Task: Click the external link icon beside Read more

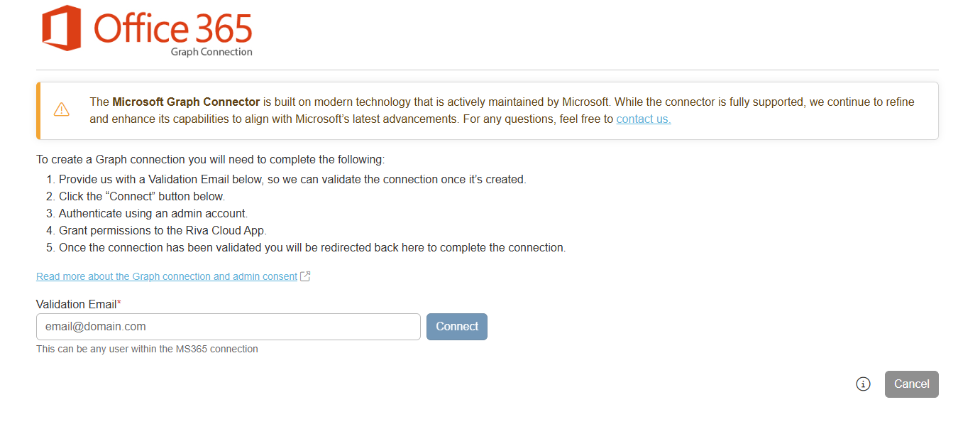Action: (x=305, y=276)
